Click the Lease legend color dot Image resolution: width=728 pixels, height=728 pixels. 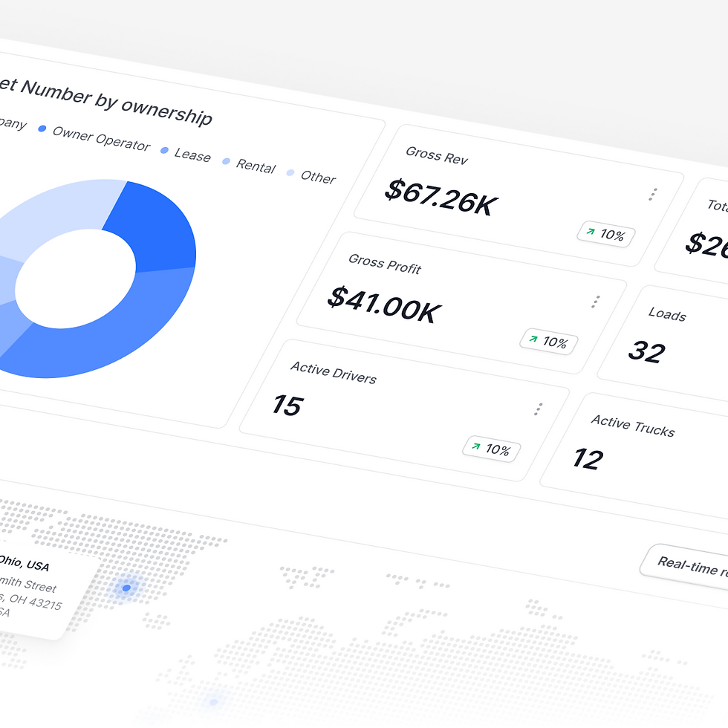[164, 150]
